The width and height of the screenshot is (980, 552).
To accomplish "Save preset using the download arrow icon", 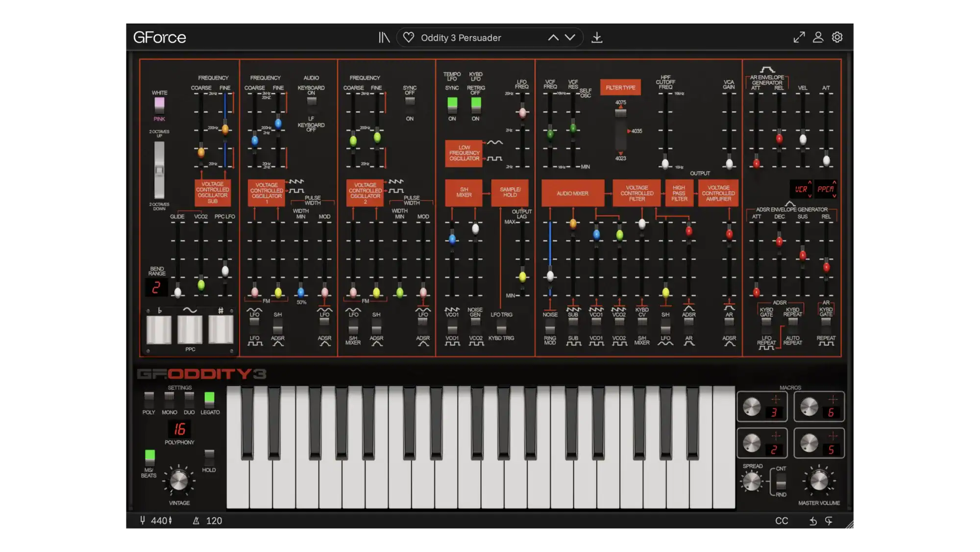I will [597, 37].
